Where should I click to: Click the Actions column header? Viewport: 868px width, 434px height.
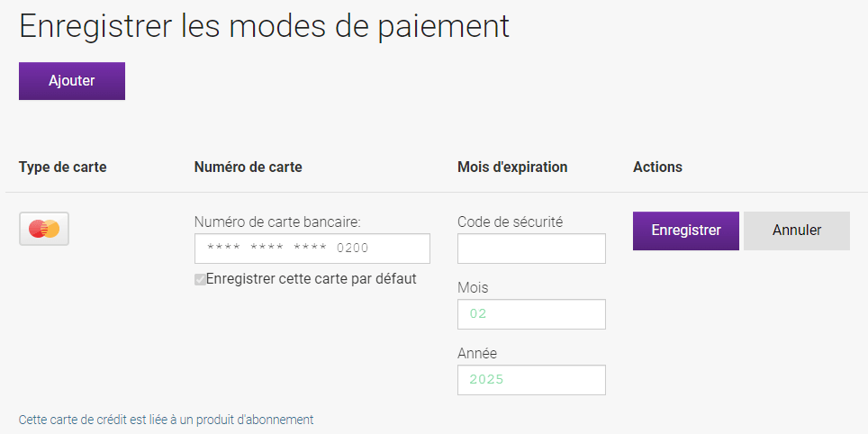(x=657, y=167)
